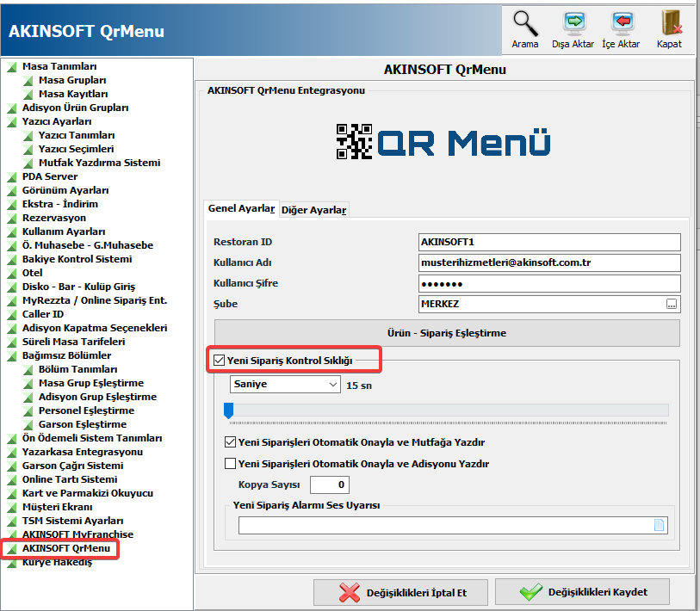700x611 pixels.
Task: Select Adisyon Kapatma Seçenekleri
Action: (x=95, y=328)
